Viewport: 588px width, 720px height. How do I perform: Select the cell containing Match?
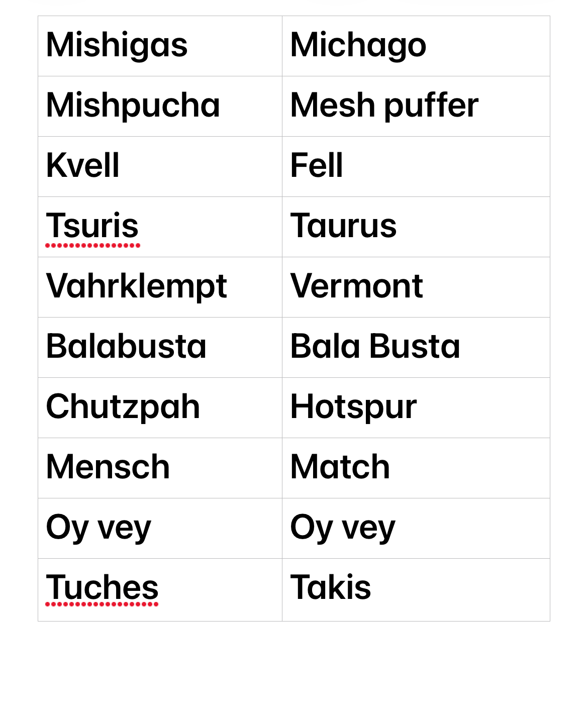coord(340,467)
